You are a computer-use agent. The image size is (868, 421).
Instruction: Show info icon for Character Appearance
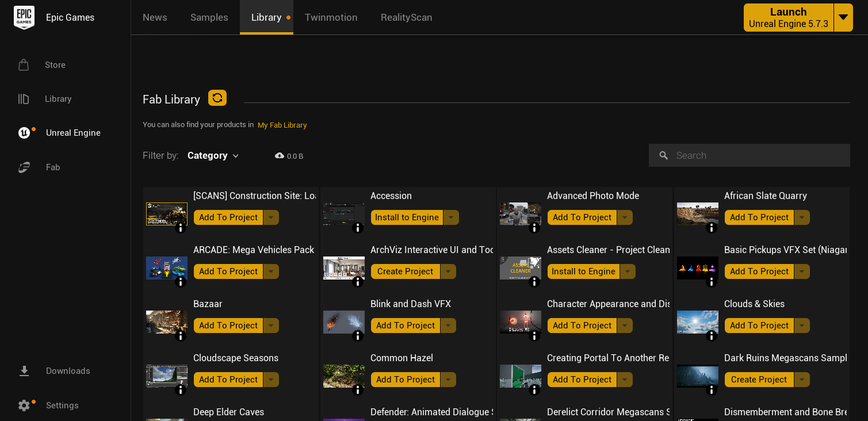pyautogui.click(x=534, y=336)
